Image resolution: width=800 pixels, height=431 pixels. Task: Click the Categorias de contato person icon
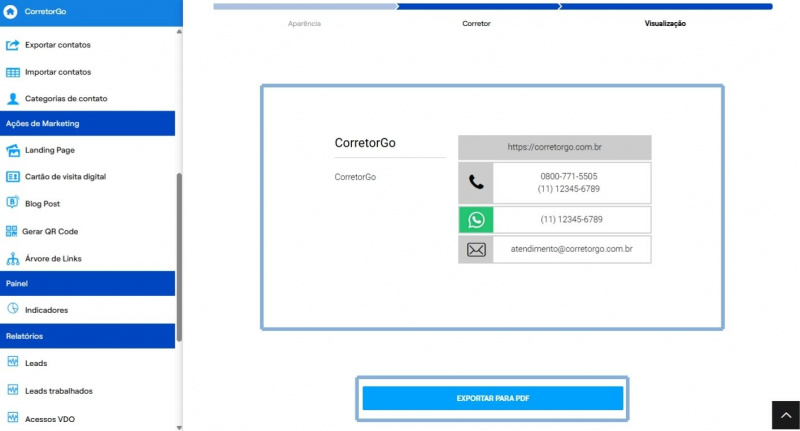pyautogui.click(x=13, y=98)
